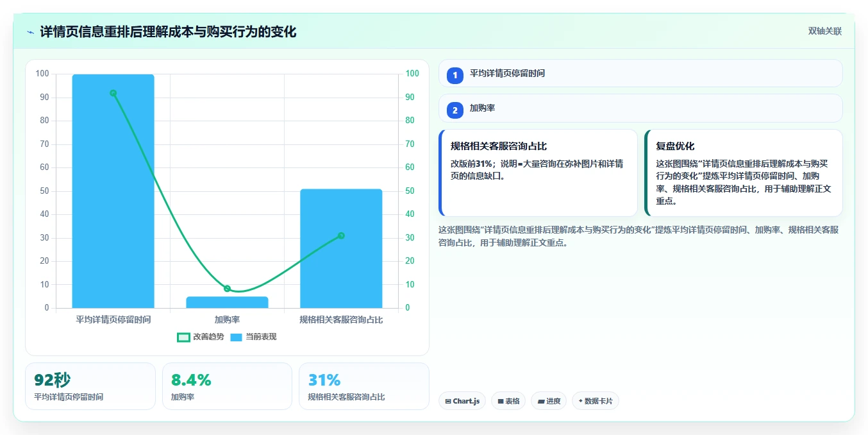Click the lightning icon beside the title
The image size is (868, 435).
click(x=30, y=32)
